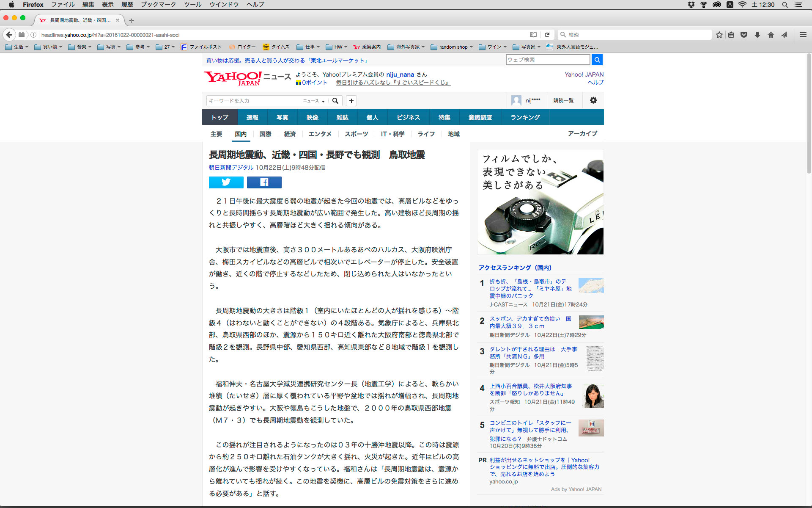
Task: Click the Yahoo News settings gear icon
Action: (x=593, y=100)
